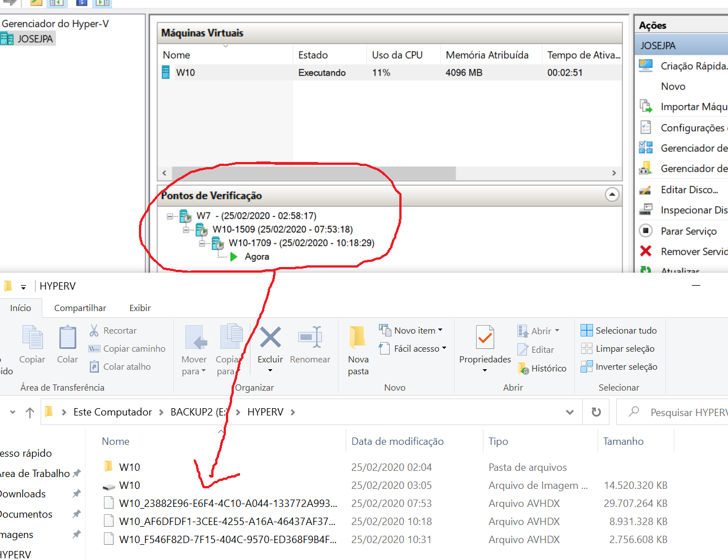Click the Criação Rápida action icon

click(x=646, y=65)
